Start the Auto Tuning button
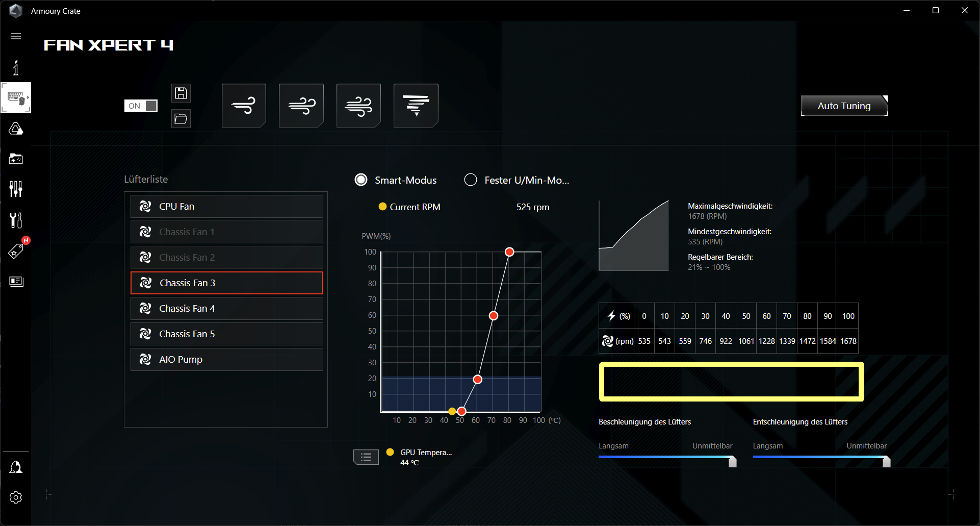The width and height of the screenshot is (980, 526). pos(844,106)
